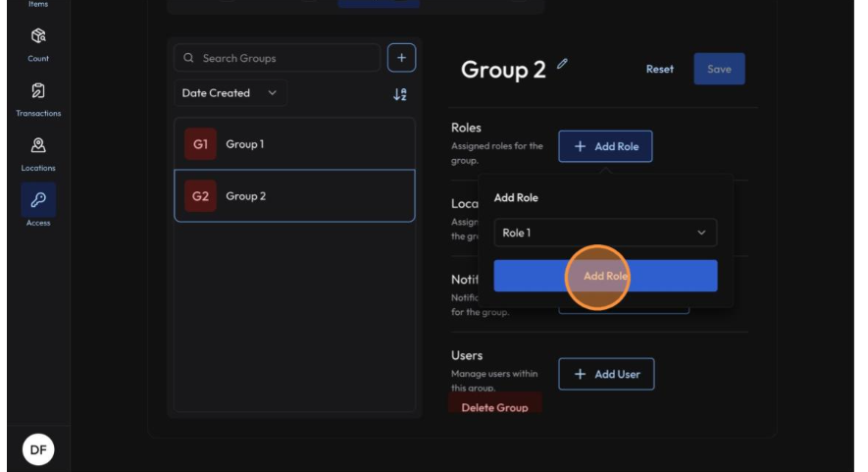Viewport: 868px width, 472px height.
Task: Open the Transactions sidebar icon
Action: pos(38,90)
